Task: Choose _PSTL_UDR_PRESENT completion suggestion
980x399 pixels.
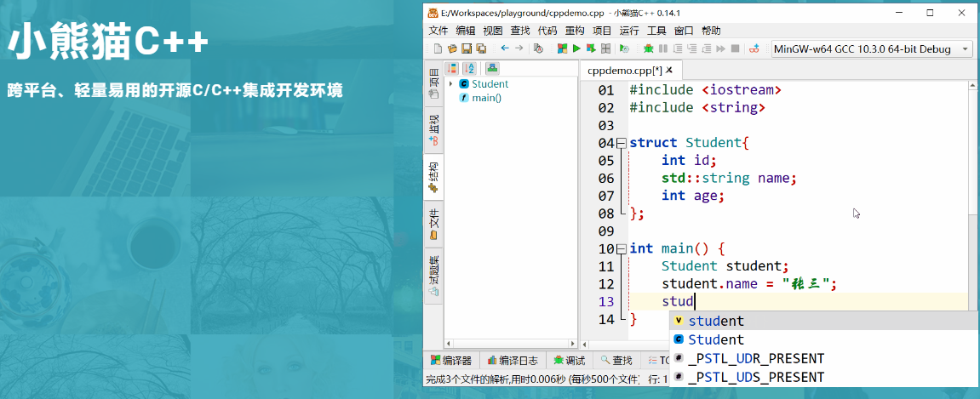Action: pyautogui.click(x=824, y=358)
